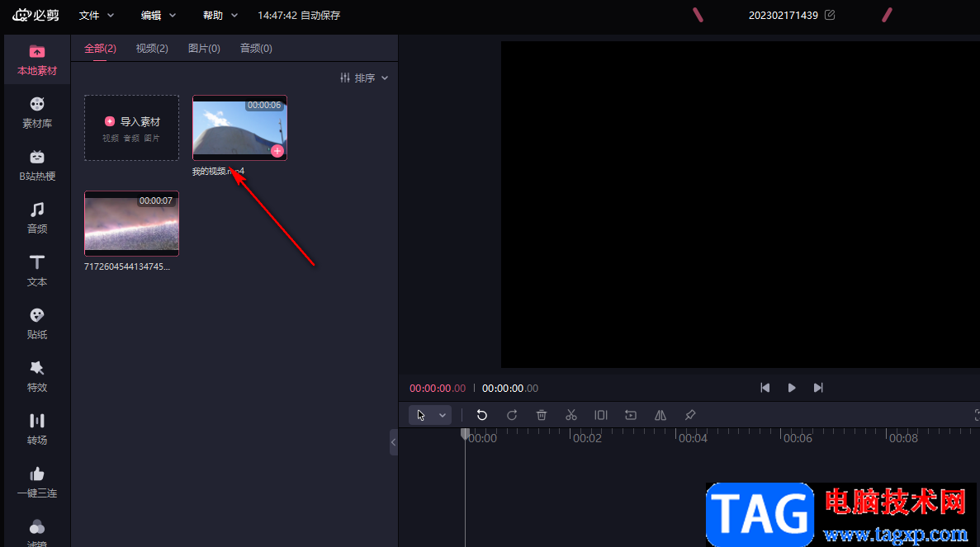Click the 7172604544134745... file name
This screenshot has height=547, width=980.
pyautogui.click(x=127, y=266)
